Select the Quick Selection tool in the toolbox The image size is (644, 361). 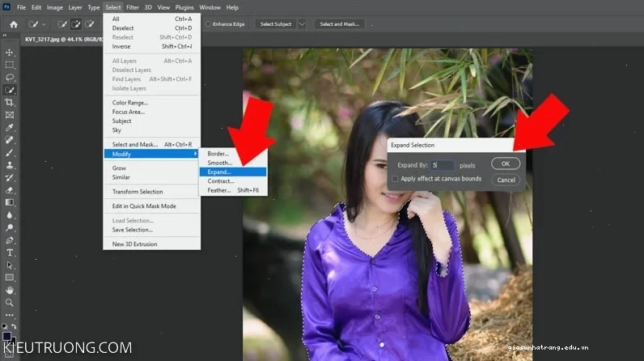pos(10,90)
